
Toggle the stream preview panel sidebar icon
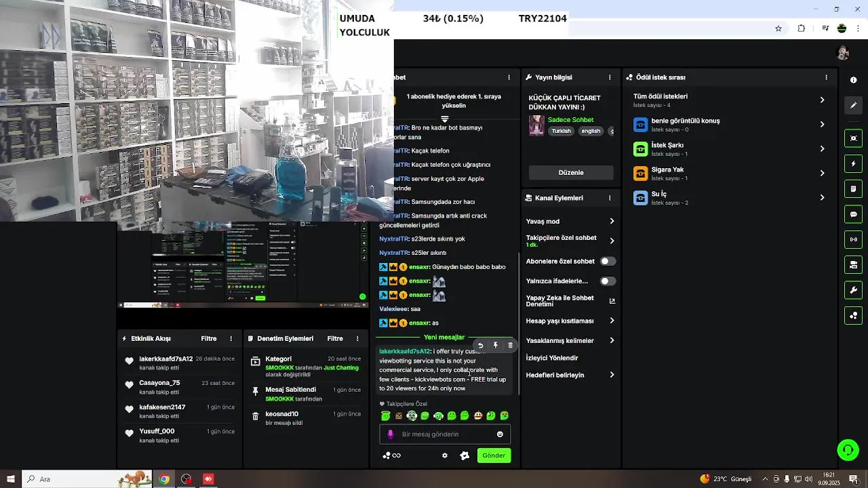[853, 138]
